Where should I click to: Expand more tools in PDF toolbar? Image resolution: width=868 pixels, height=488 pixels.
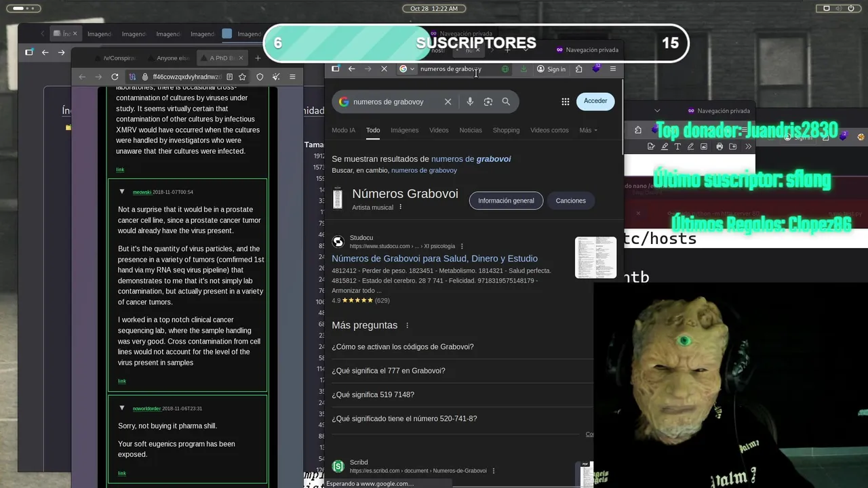click(x=748, y=146)
